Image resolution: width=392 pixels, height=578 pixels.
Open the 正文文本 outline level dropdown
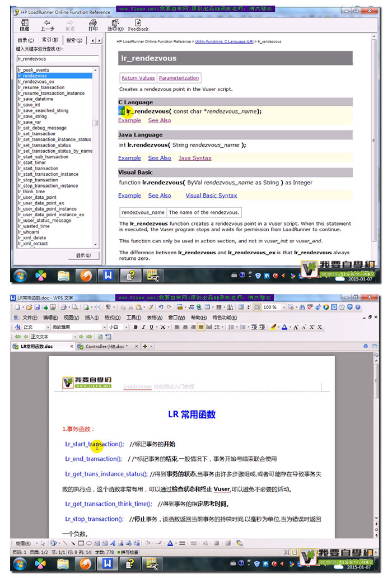[x=75, y=337]
